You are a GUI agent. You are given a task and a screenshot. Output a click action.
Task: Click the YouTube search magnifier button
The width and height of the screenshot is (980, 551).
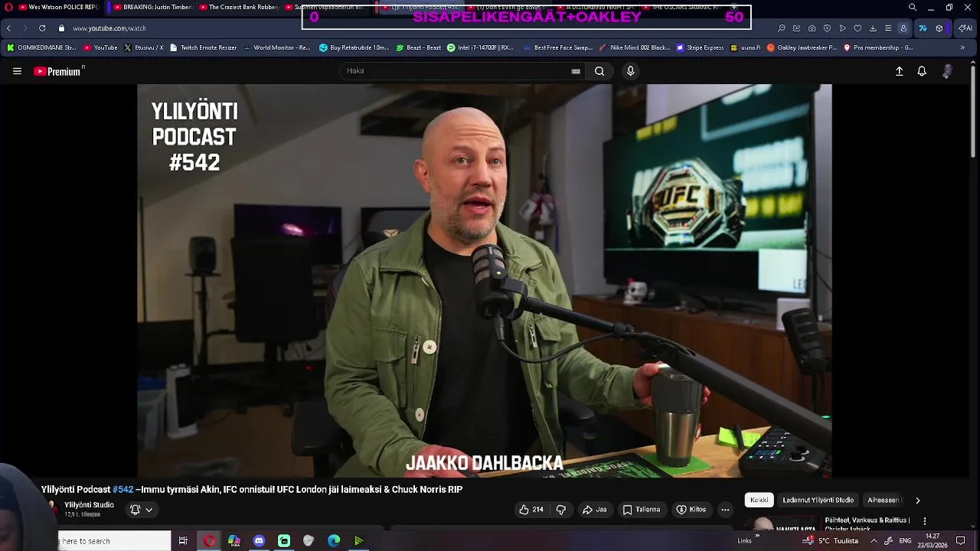coord(599,71)
